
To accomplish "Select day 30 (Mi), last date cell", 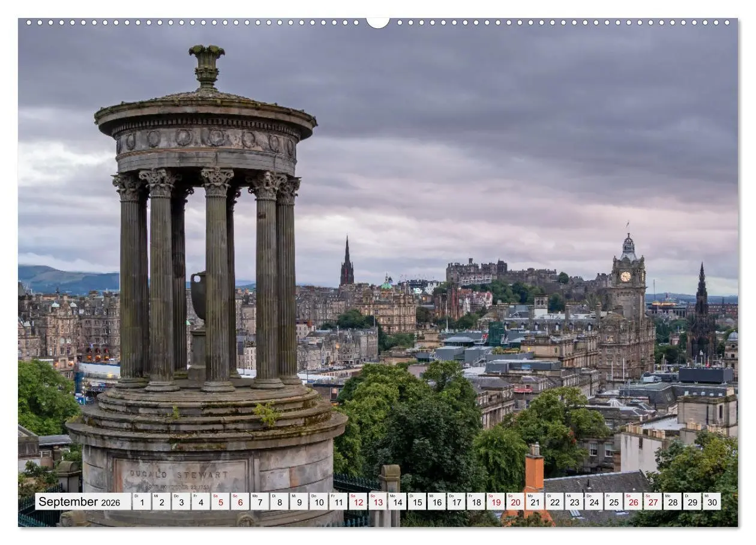I will [x=712, y=502].
